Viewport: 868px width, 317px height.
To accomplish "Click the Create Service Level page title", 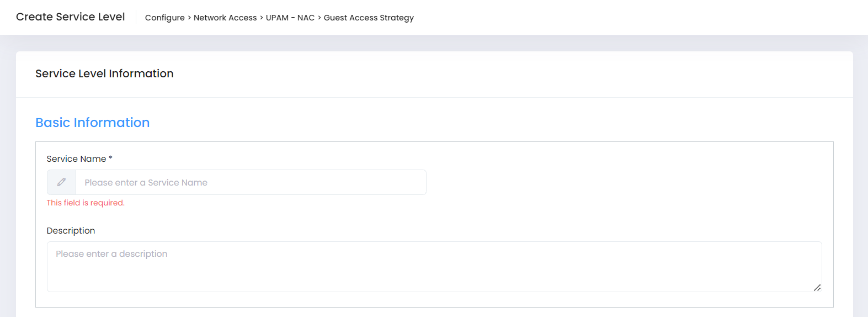I will [x=71, y=17].
